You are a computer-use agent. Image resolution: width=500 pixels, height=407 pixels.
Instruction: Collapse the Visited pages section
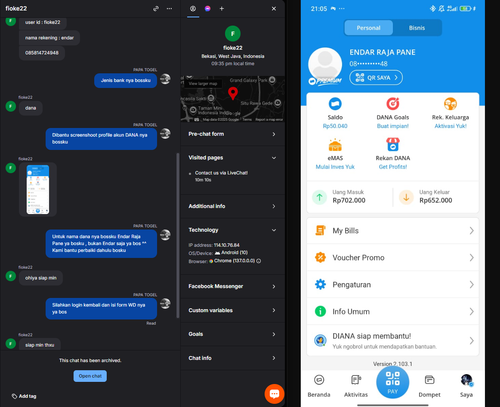pyautogui.click(x=232, y=158)
